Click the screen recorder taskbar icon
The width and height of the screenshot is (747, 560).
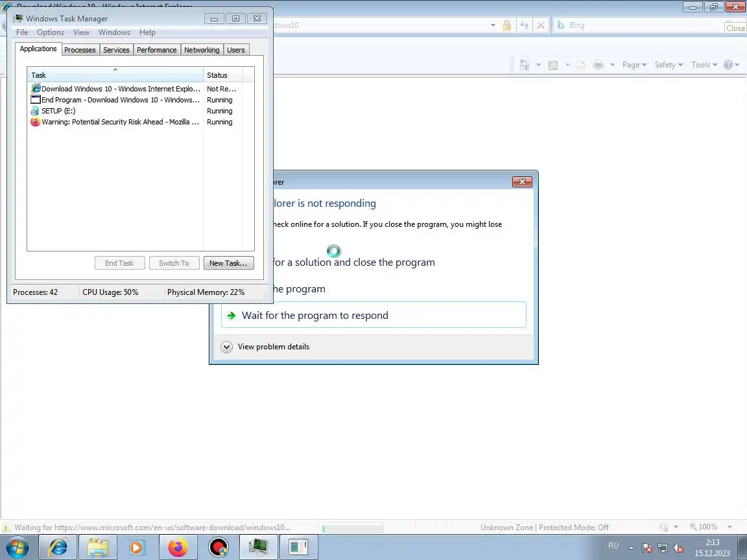click(218, 547)
